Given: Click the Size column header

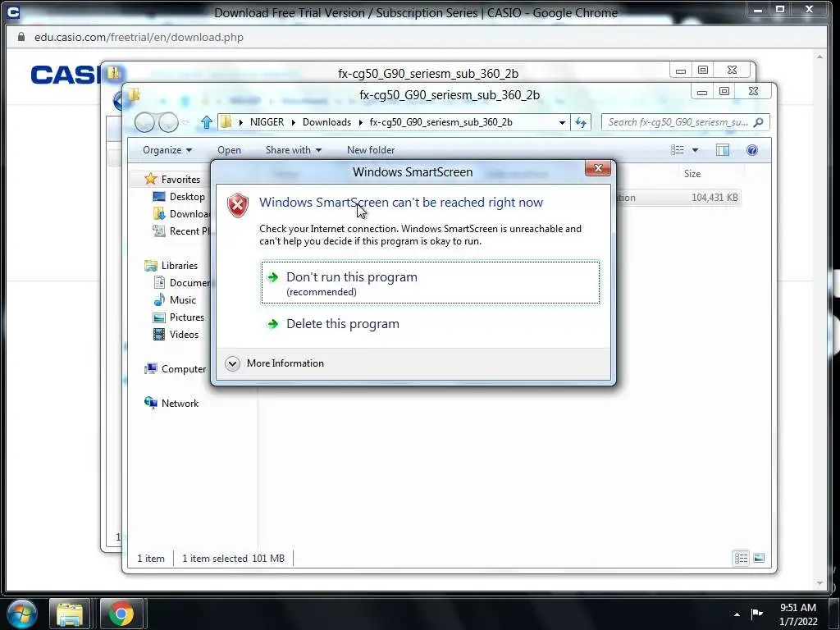Looking at the screenshot, I should (x=692, y=174).
